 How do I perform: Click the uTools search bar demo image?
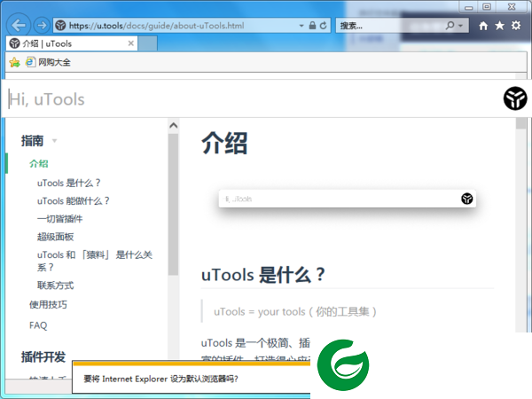348,199
